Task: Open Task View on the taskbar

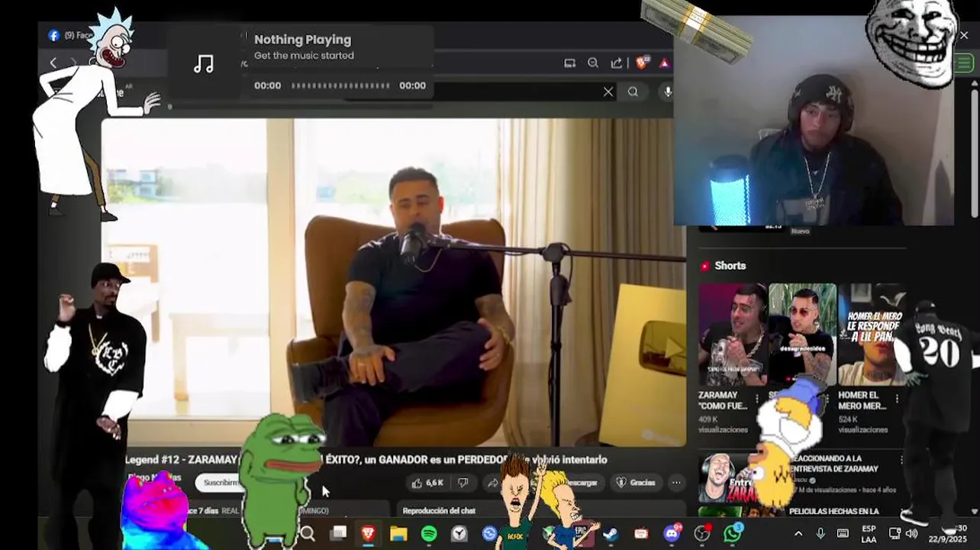Action: (x=338, y=533)
